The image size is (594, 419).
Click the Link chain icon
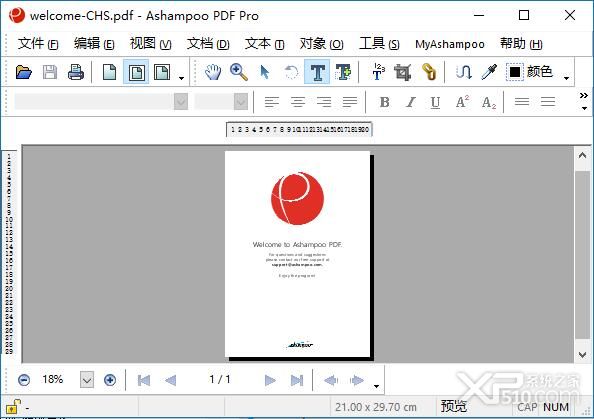[x=429, y=72]
